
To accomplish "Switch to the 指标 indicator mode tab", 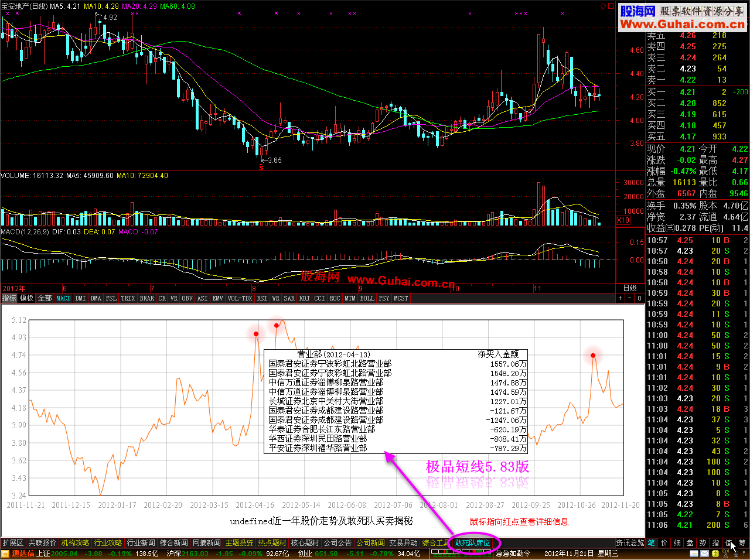I will [x=9, y=298].
